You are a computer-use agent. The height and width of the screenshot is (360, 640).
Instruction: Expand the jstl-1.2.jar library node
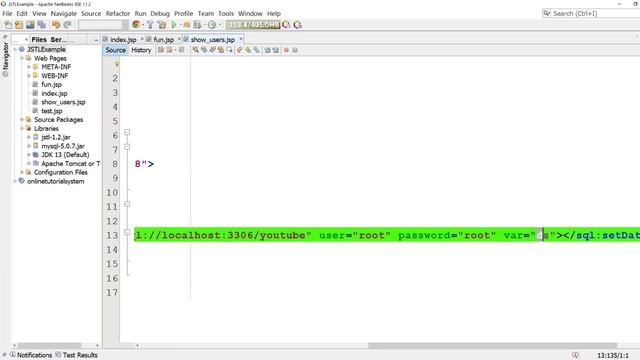(29, 137)
